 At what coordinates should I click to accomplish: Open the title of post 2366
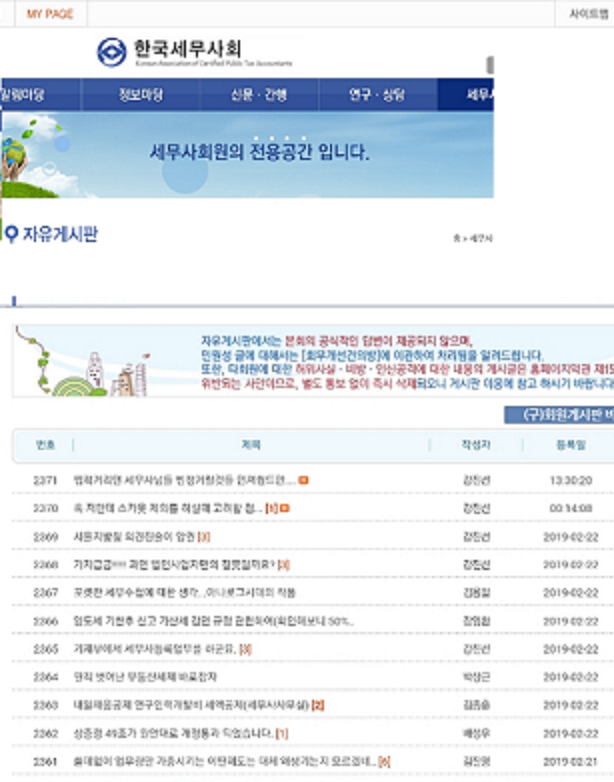tap(213, 621)
